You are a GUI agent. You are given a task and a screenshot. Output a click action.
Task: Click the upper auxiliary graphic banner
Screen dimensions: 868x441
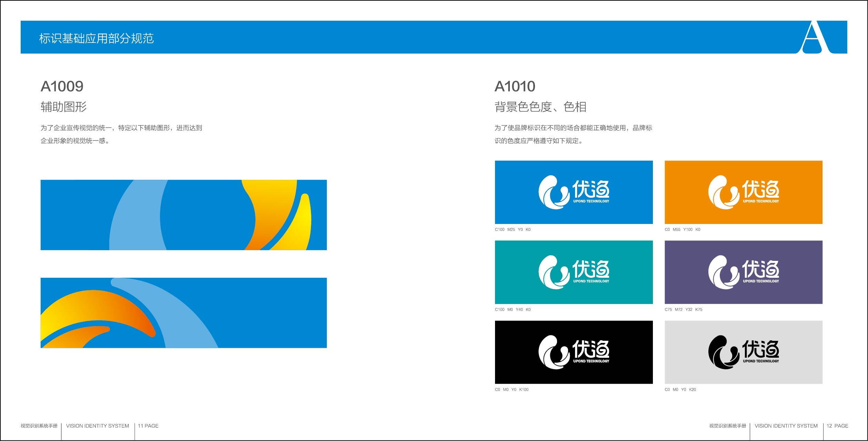183,215
